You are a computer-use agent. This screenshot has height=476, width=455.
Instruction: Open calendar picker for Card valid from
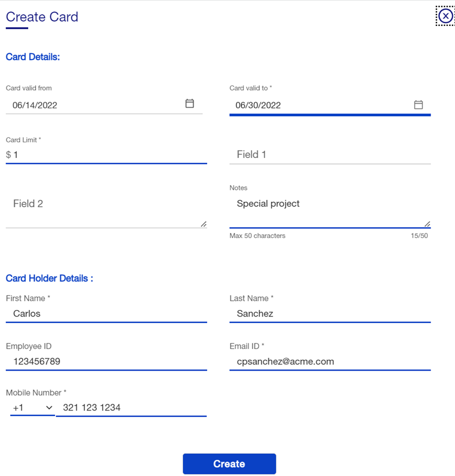click(x=189, y=104)
